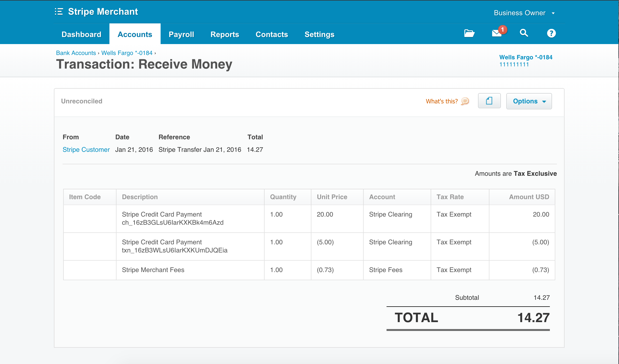Screen dimensions: 619x364
Task: Click the attach file document icon button
Action: 489,101
